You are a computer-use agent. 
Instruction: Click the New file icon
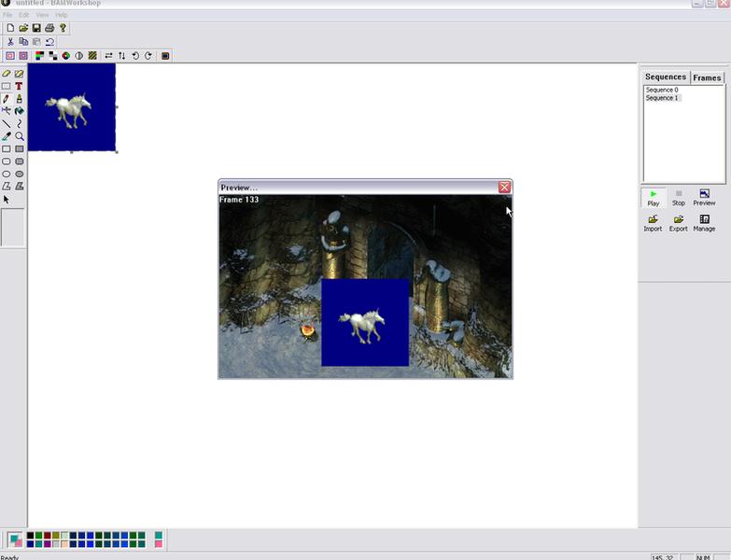[10, 28]
